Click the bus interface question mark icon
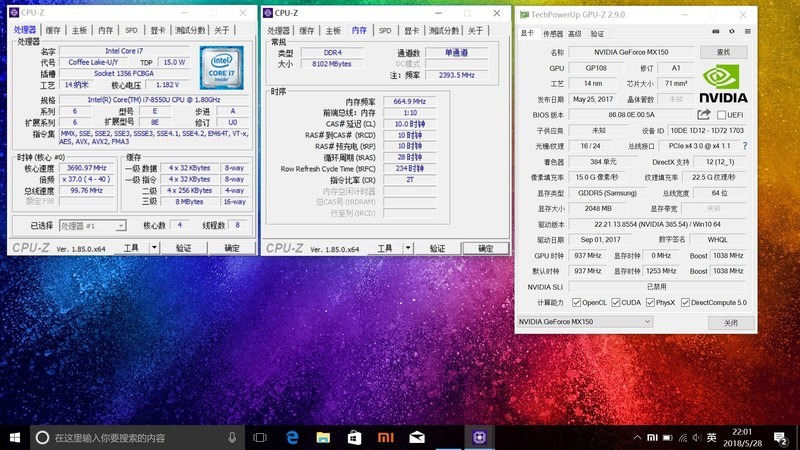Image resolution: width=800 pixels, height=450 pixels. click(745, 146)
